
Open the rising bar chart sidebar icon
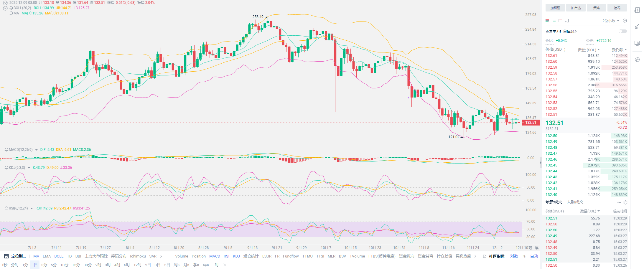point(637,27)
